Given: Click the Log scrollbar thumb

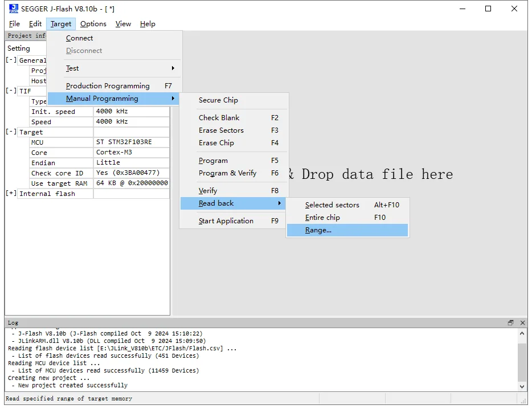Looking at the screenshot, I should [522, 362].
